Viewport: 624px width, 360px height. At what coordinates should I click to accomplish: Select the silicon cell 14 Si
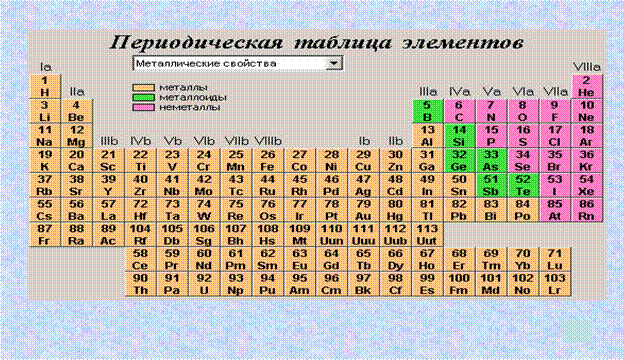pos(459,136)
